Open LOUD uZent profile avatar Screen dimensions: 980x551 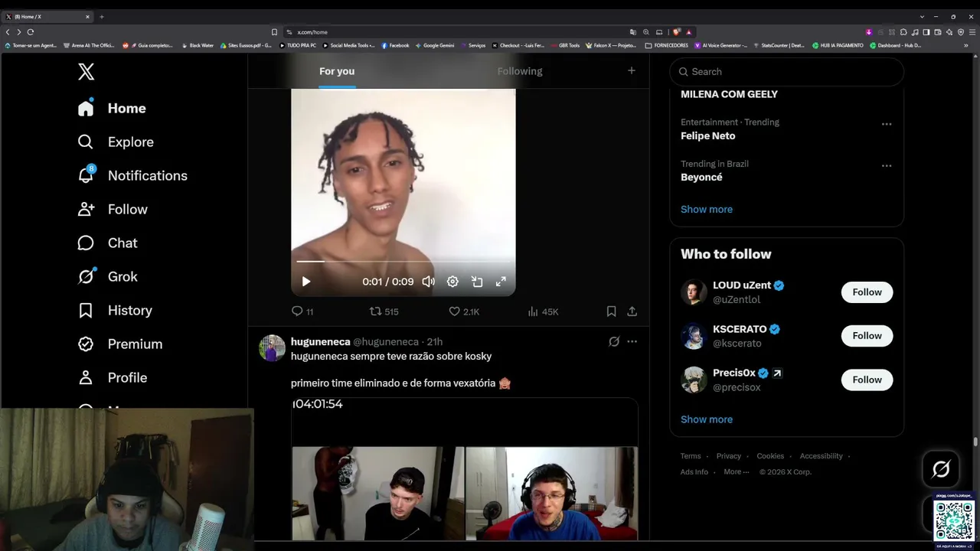694,292
